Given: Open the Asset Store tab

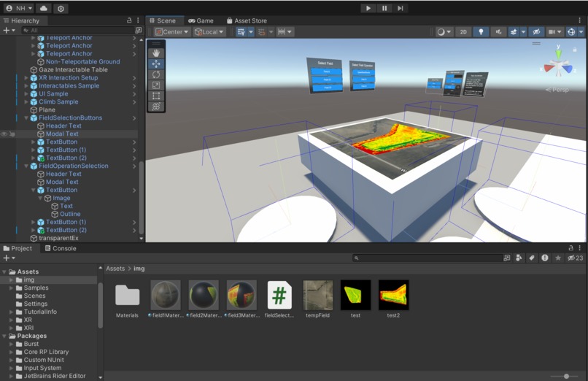Looking at the screenshot, I should pos(247,20).
